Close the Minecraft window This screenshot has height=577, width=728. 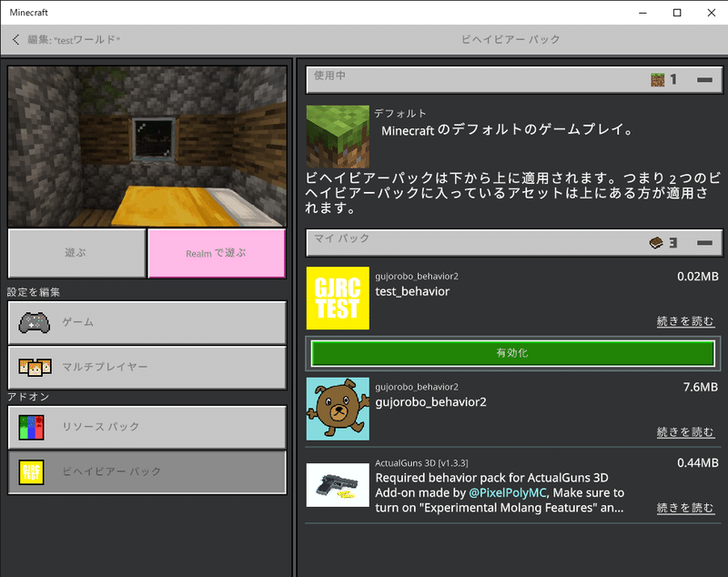click(x=712, y=13)
